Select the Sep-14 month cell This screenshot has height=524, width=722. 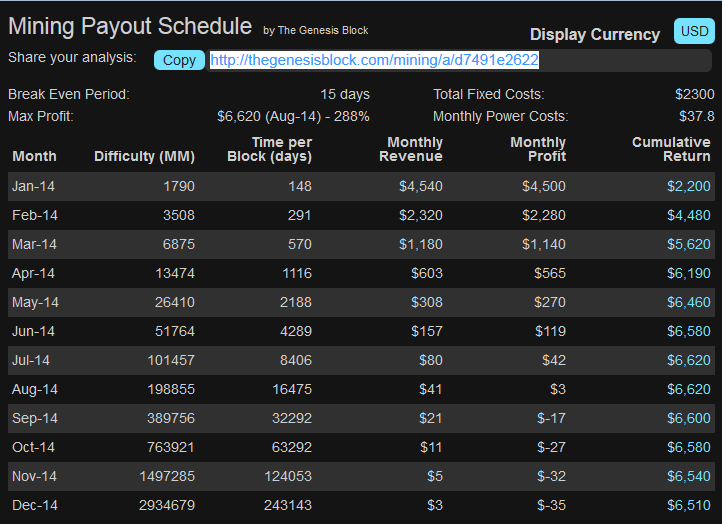click(x=35, y=418)
